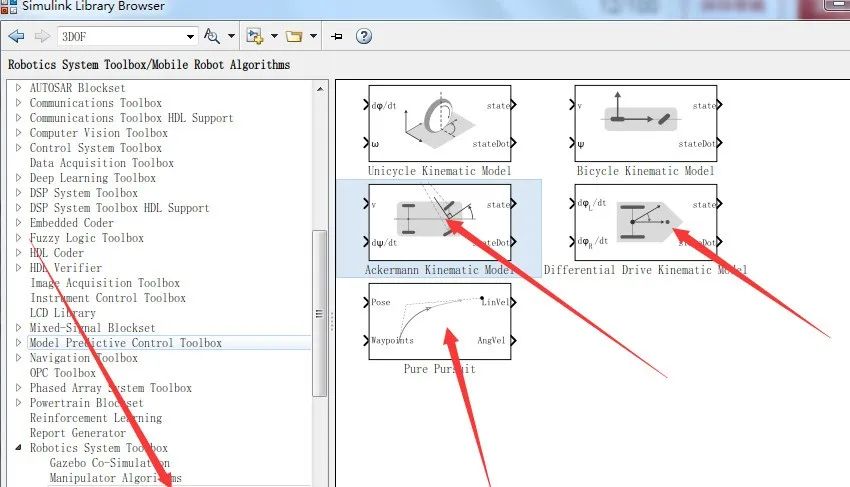This screenshot has width=850, height=487.
Task: Expand the Deep Learning Toolbox node
Action: coord(19,178)
